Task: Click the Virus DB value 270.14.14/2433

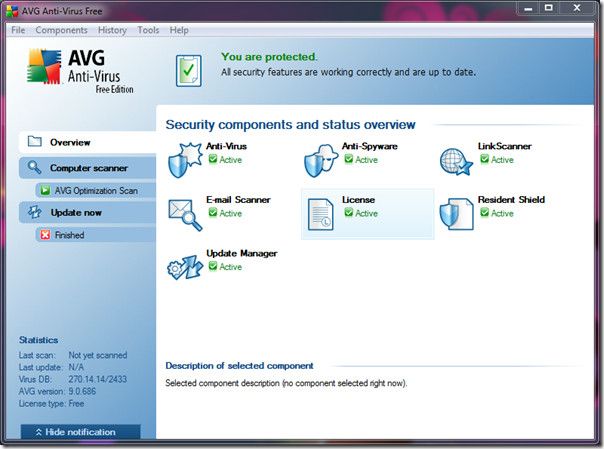Action: [x=97, y=379]
